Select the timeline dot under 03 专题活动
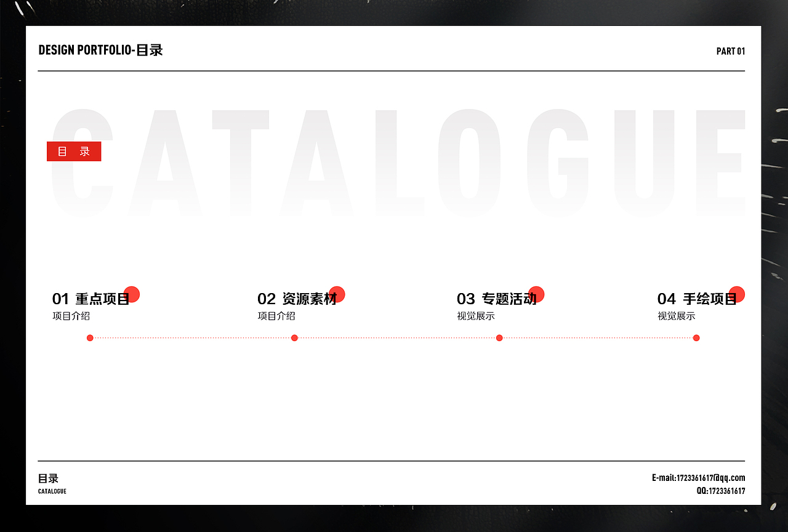 pos(499,337)
